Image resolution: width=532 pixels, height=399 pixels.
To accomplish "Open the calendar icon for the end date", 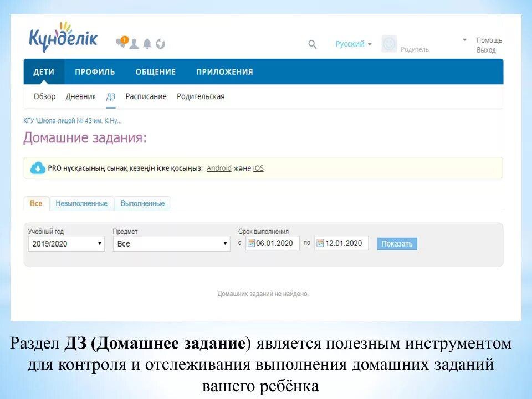I will pyautogui.click(x=319, y=243).
